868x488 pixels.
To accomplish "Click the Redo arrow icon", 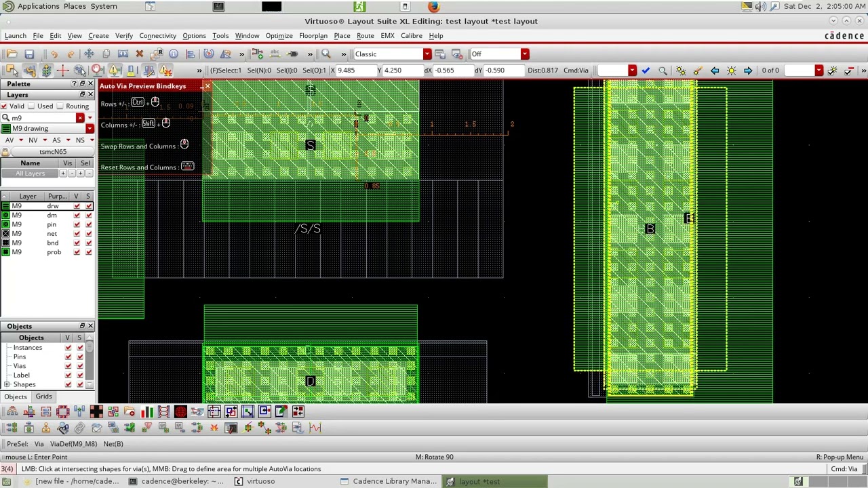I will [71, 54].
